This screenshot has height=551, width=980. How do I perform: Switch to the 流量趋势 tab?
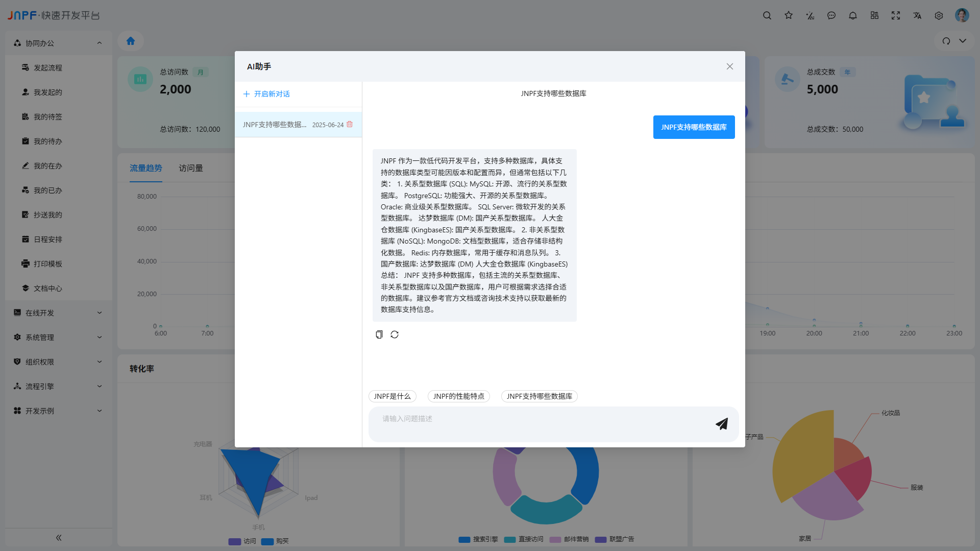click(x=145, y=168)
